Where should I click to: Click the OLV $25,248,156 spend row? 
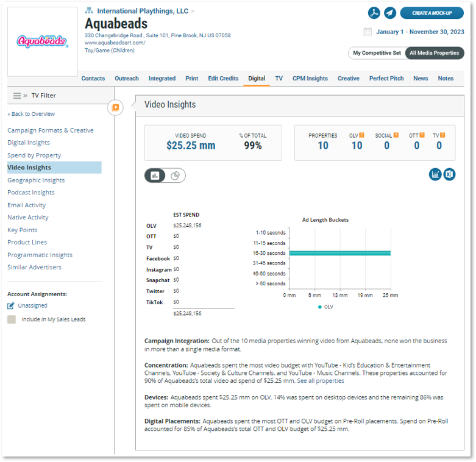(x=174, y=226)
